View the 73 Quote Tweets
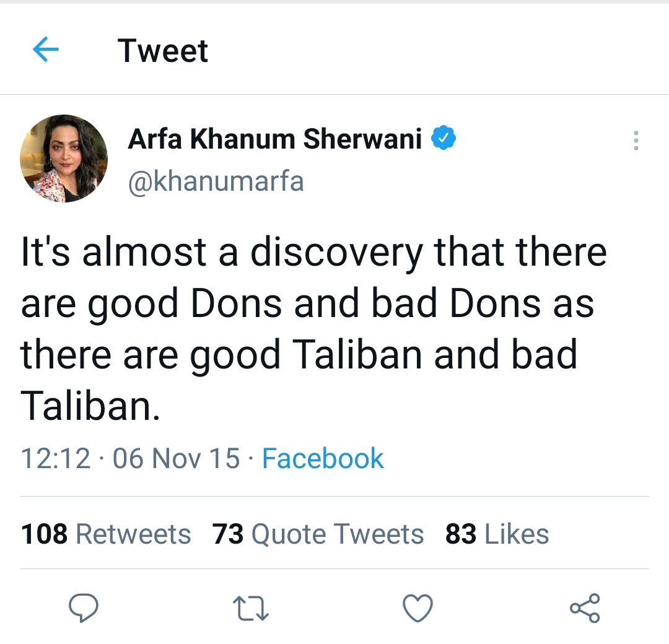The width and height of the screenshot is (669, 644). coord(318,533)
